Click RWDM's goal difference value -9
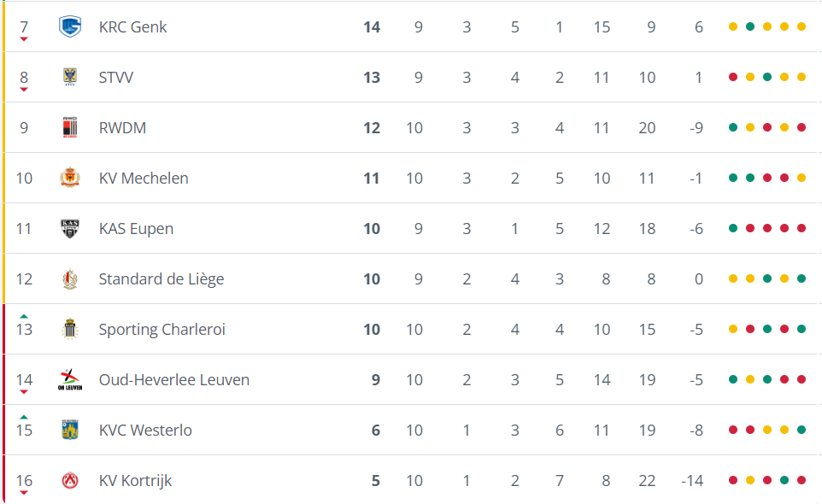The image size is (822, 504). 696,127
